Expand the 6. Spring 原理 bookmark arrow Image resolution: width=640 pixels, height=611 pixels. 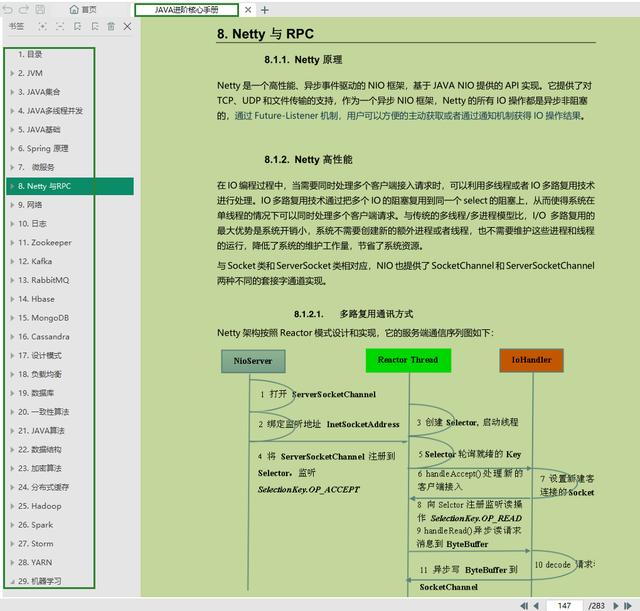12,149
